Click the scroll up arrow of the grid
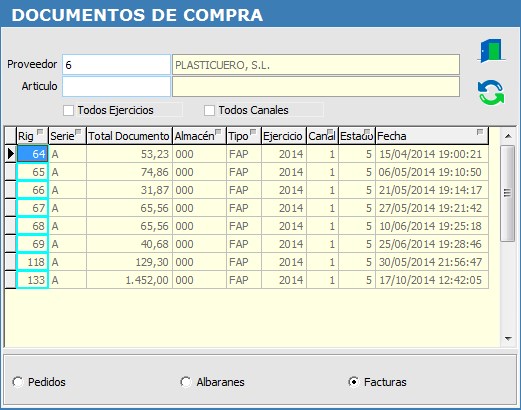 pyautogui.click(x=508, y=136)
